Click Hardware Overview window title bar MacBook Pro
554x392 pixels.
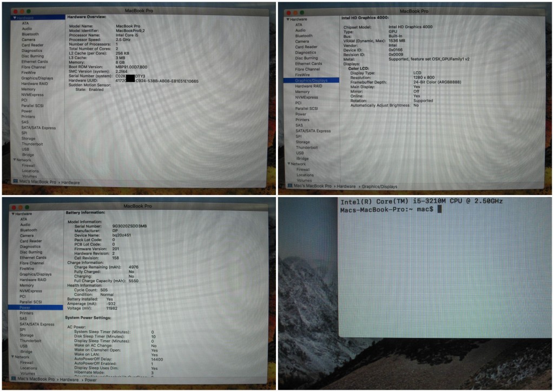point(139,11)
